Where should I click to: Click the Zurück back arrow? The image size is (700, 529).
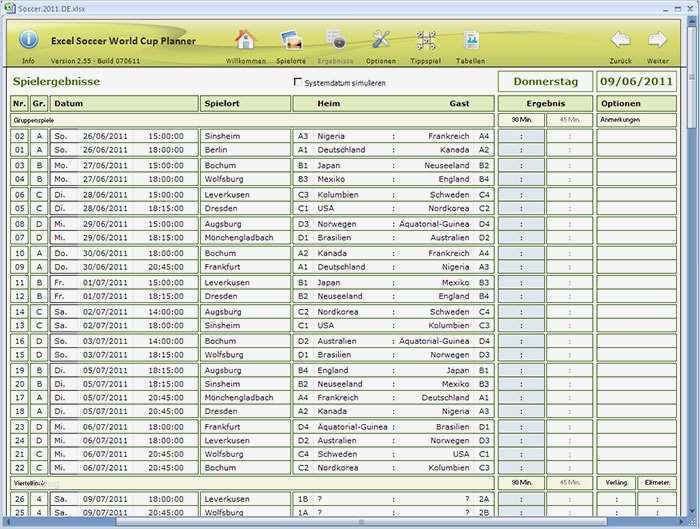coord(621,40)
